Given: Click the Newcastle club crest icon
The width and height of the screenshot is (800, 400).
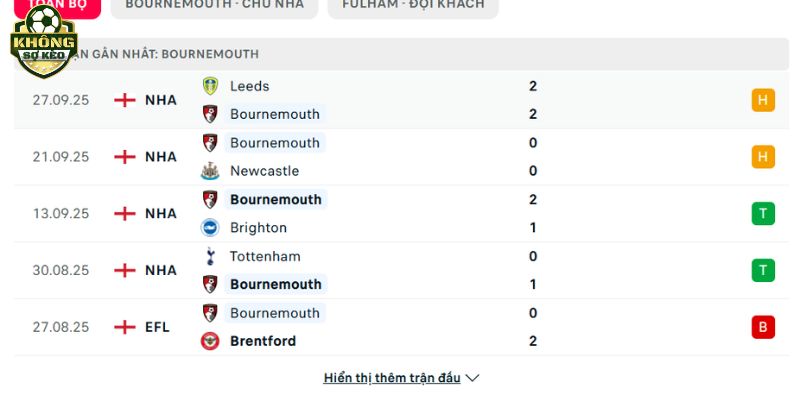Looking at the screenshot, I should pos(210,171).
